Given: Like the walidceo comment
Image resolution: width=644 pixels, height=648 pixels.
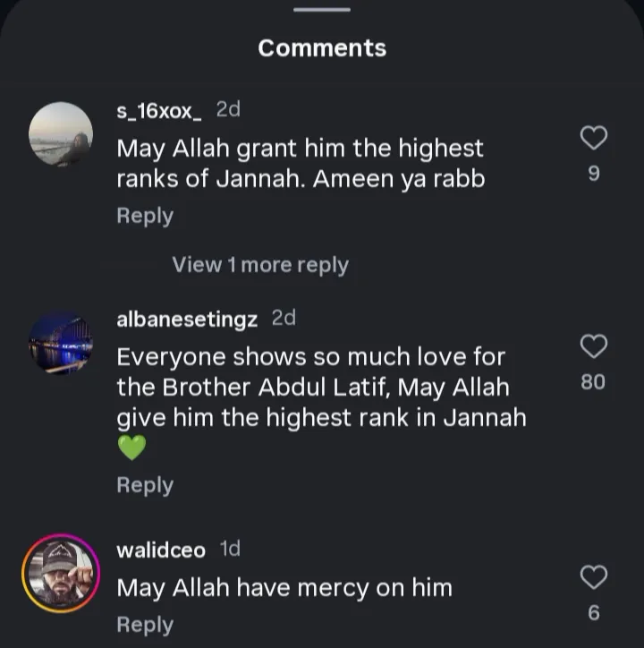Looking at the screenshot, I should pos(594,577).
